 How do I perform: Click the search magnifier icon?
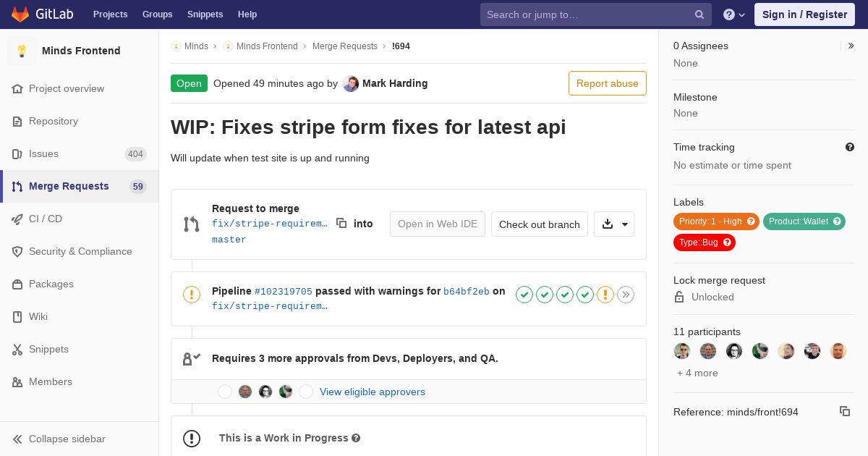click(699, 14)
